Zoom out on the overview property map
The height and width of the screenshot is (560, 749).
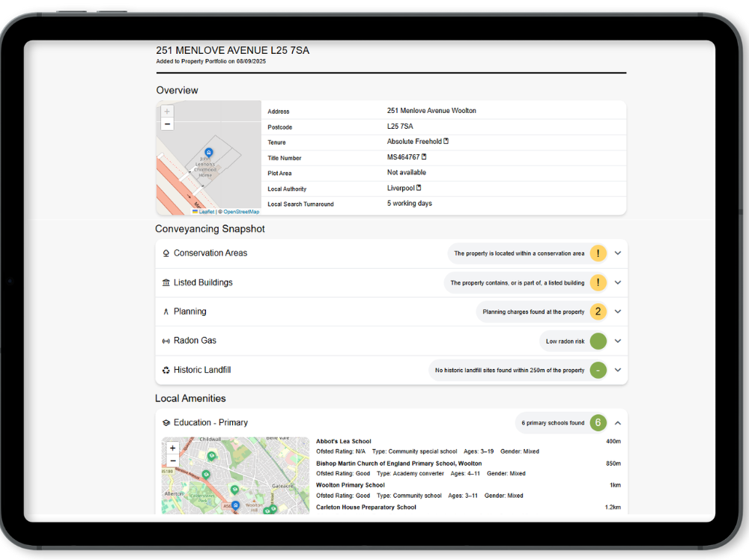pyautogui.click(x=167, y=124)
